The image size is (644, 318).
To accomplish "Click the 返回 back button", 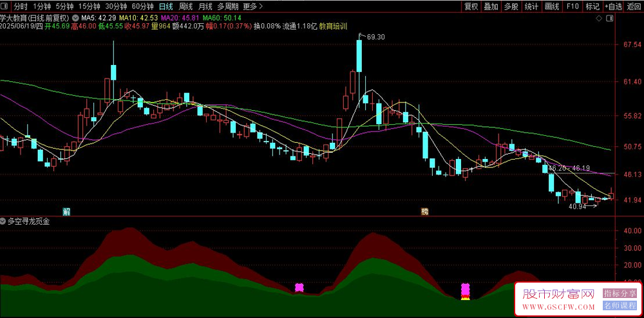I will click(634, 6).
